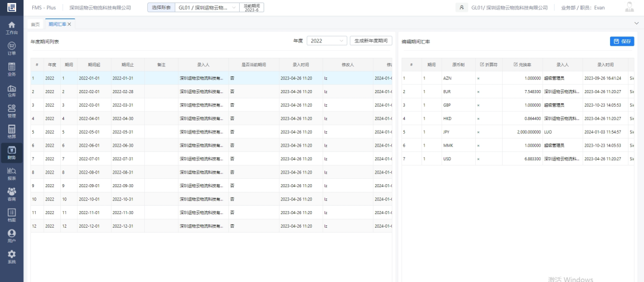Click the EUR exchange rate 7.548300
644x282 pixels.
(522, 92)
